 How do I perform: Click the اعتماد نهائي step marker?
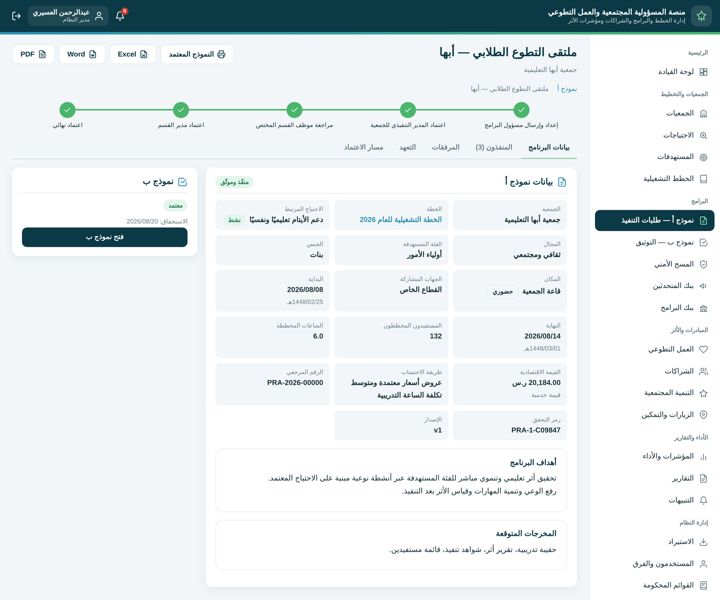pos(68,110)
